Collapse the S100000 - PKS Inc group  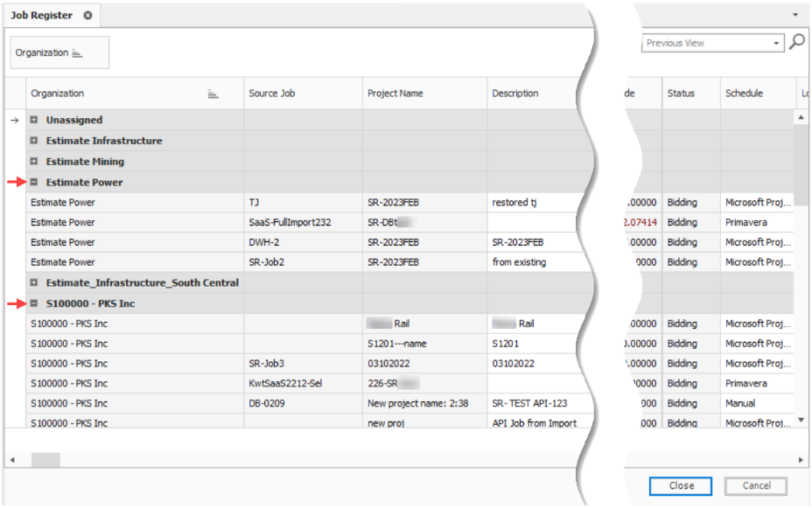coord(34,304)
